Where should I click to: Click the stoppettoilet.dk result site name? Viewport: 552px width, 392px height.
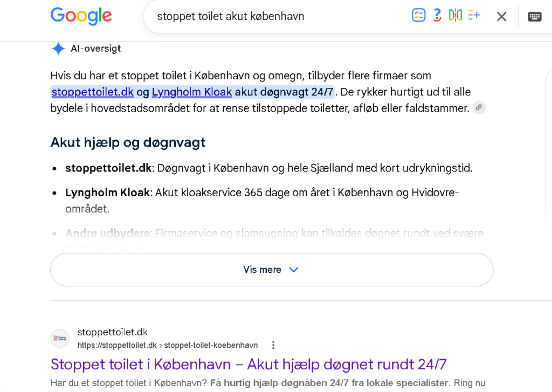112,332
